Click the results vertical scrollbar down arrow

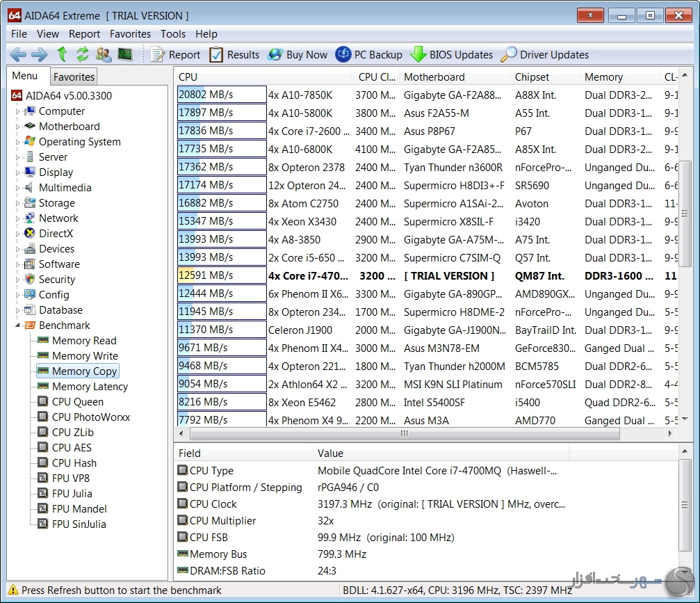(x=685, y=419)
